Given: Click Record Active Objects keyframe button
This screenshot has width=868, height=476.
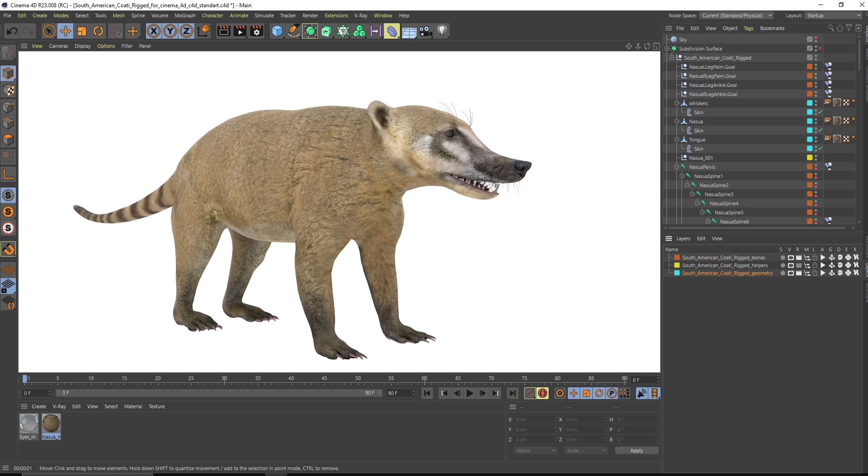Looking at the screenshot, I should 530,393.
